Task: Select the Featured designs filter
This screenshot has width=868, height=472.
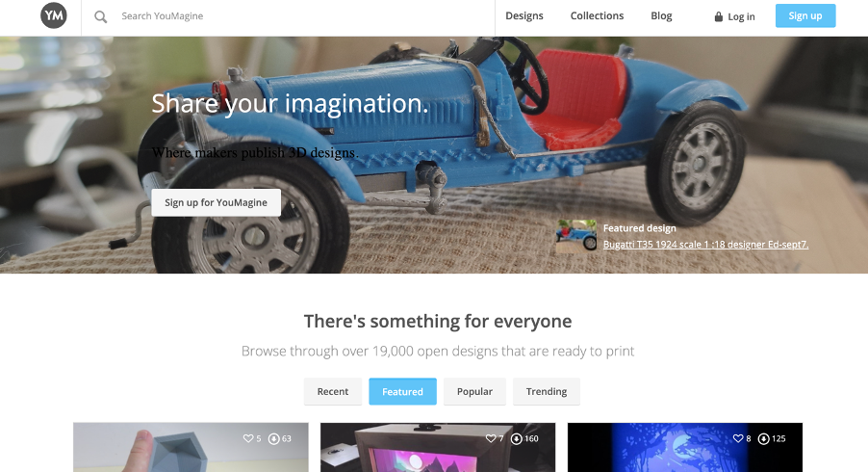Action: pos(402,392)
